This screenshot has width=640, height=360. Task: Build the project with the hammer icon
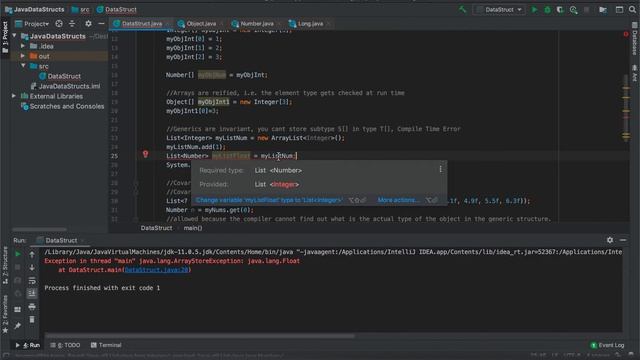tap(462, 9)
